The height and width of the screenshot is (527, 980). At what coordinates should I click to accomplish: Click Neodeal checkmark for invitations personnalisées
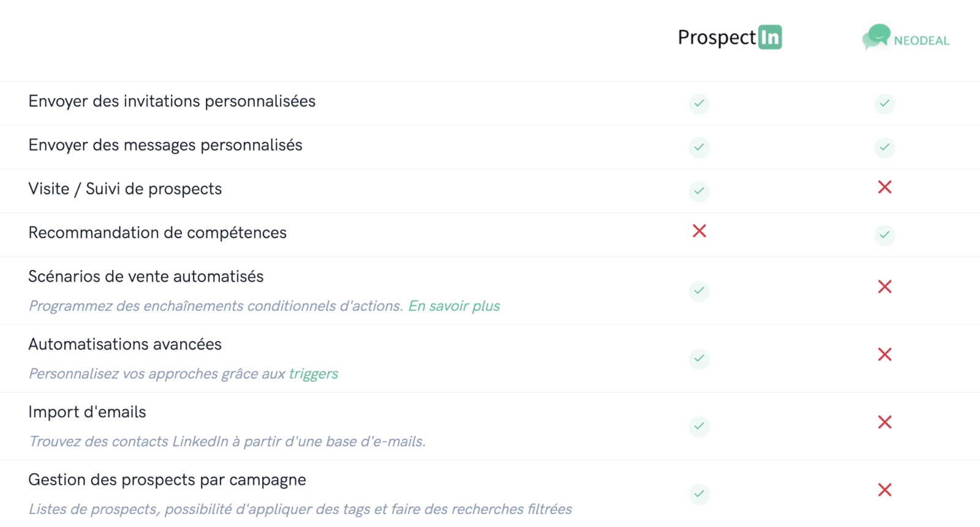[x=884, y=103]
